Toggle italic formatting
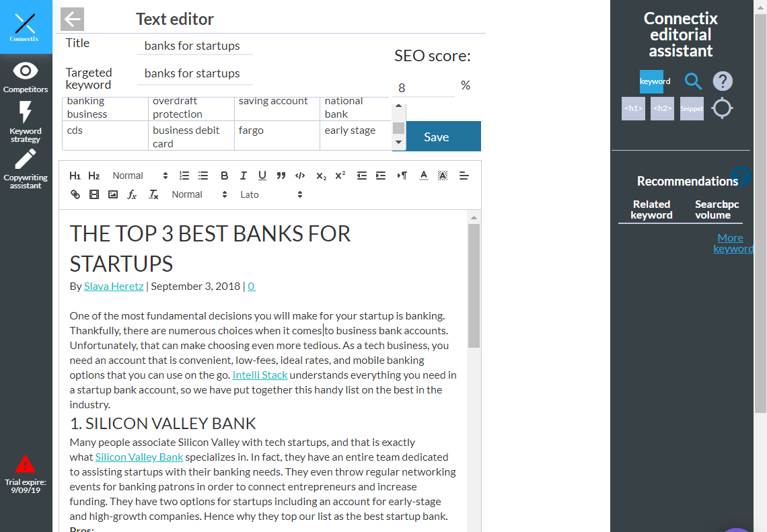Viewport: 767px width, 532px height. [x=243, y=176]
